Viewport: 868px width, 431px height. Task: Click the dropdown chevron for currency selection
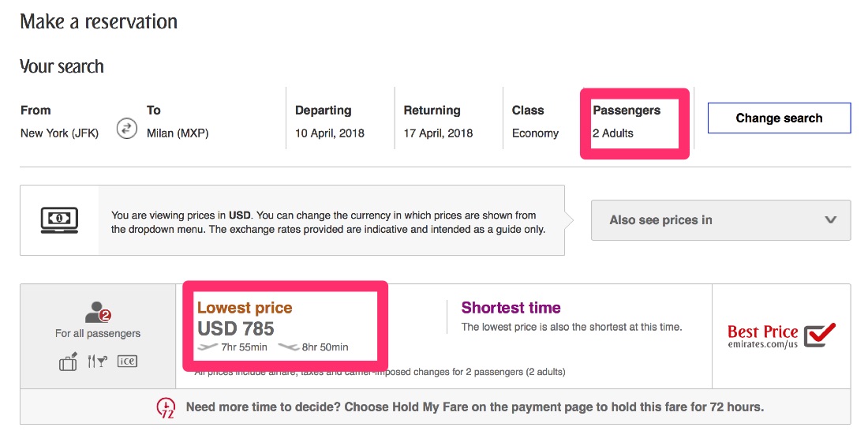point(830,220)
